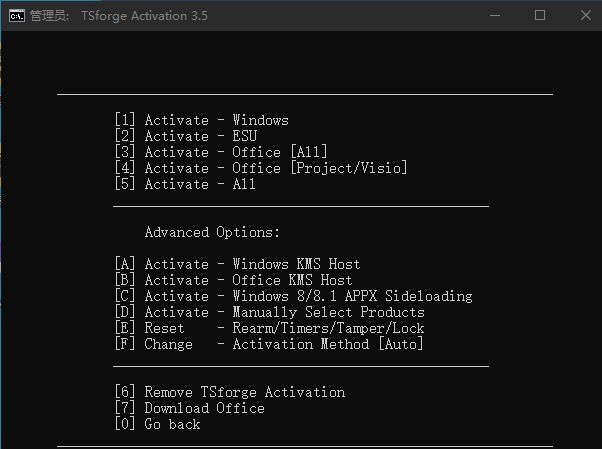Click the console icon in title bar

pyautogui.click(x=17, y=15)
